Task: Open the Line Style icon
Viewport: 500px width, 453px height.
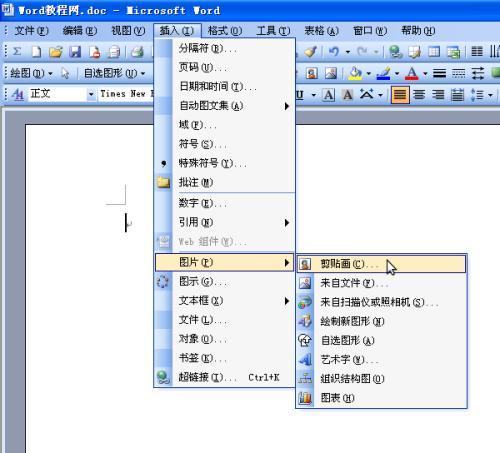Action: [x=440, y=73]
